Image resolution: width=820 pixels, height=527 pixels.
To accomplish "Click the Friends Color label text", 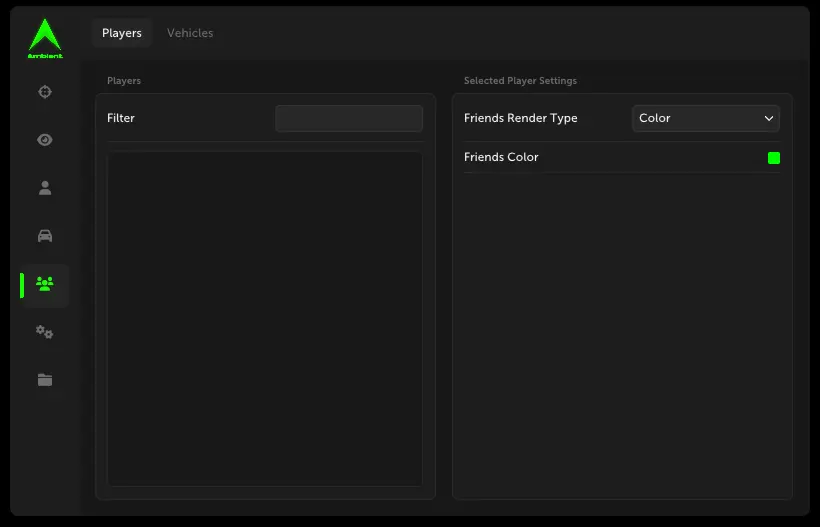I will click(501, 157).
